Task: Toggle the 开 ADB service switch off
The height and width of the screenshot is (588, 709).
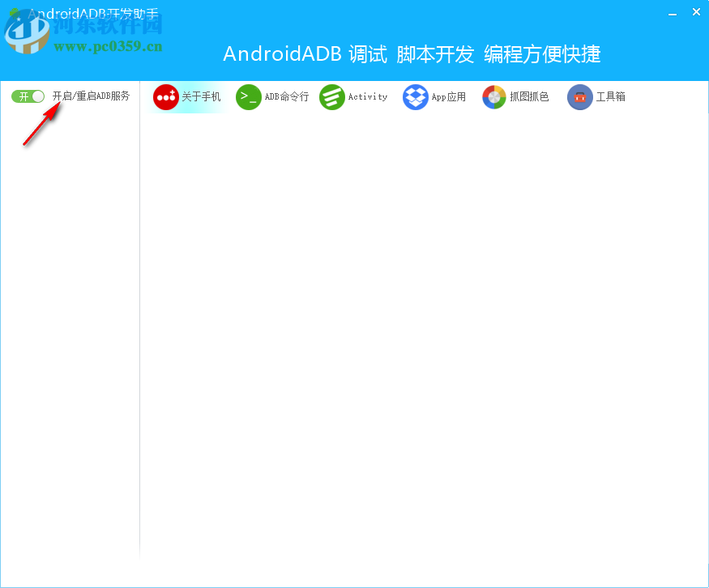Action: tap(27, 96)
